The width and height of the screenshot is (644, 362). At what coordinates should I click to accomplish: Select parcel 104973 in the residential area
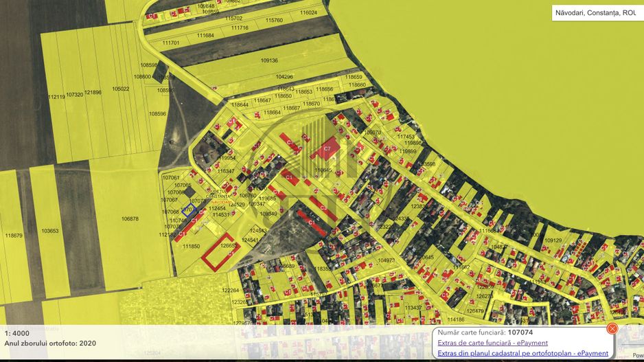[387, 260]
